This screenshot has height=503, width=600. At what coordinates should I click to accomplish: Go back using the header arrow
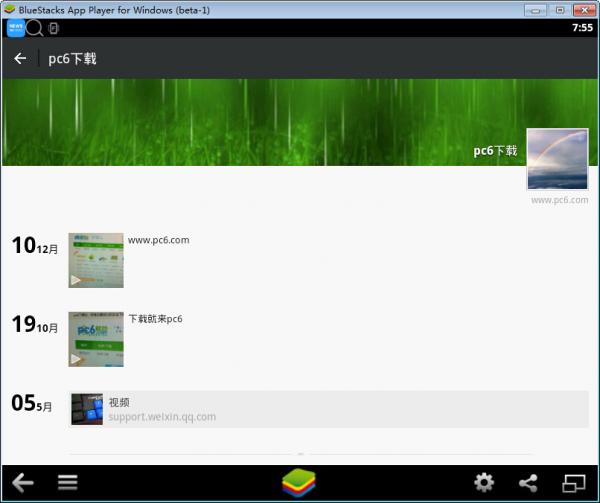pyautogui.click(x=20, y=59)
